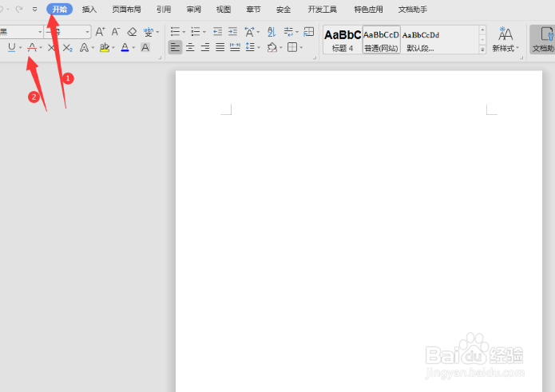Open the font name dropdown
Viewport: 555px width, 392px height.
[x=40, y=32]
